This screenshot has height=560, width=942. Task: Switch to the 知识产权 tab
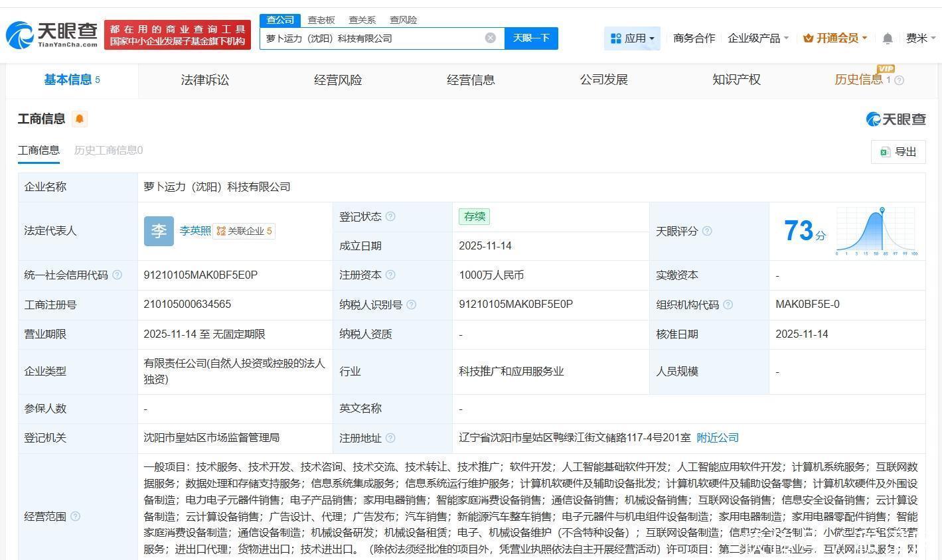[x=736, y=80]
